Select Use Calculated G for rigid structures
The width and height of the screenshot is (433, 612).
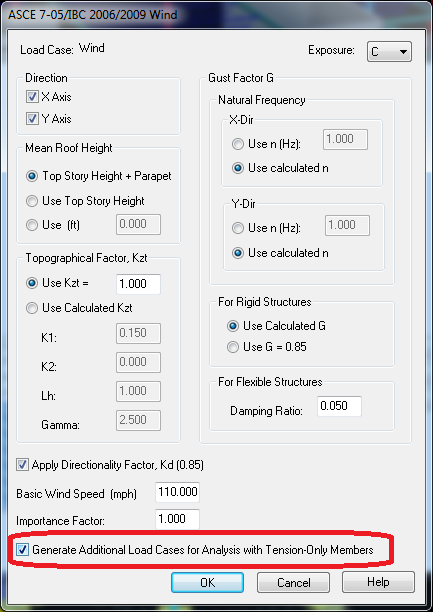point(233,326)
